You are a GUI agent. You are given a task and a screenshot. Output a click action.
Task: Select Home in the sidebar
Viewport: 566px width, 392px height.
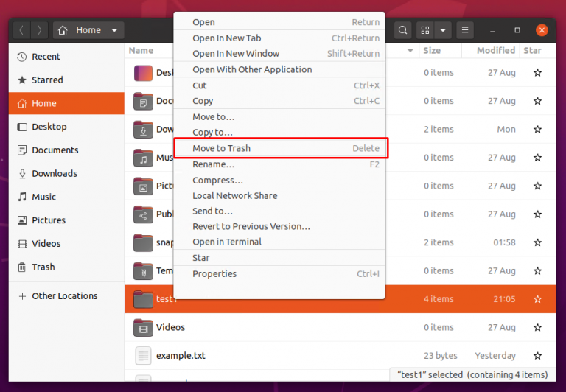pos(66,103)
